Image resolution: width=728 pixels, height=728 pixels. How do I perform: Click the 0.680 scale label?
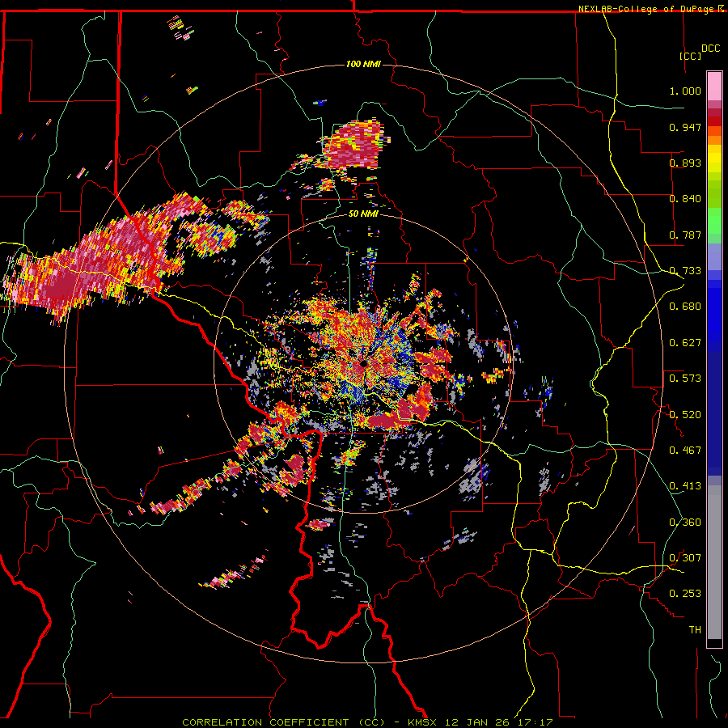(x=685, y=307)
